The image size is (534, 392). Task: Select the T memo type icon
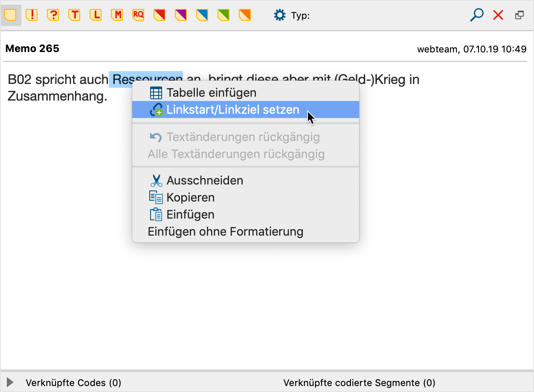pos(75,15)
